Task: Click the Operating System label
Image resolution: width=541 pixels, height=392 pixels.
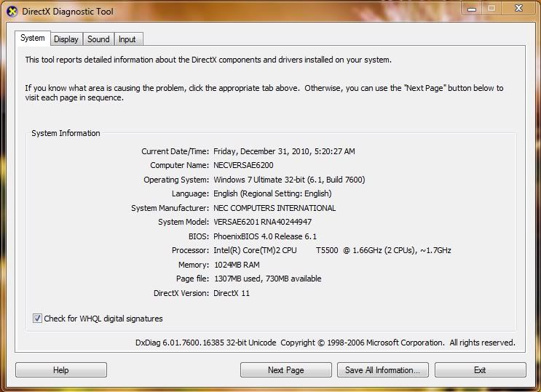Action: pos(176,180)
